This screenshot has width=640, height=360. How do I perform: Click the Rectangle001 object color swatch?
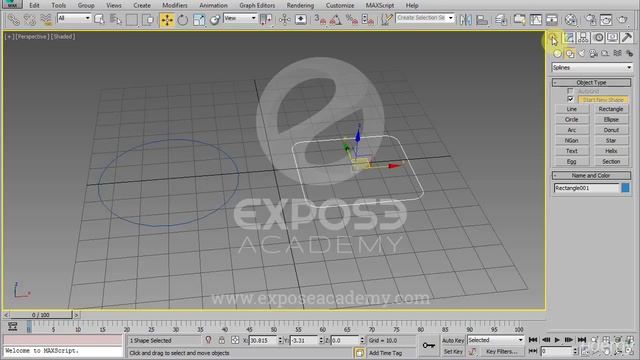625,188
